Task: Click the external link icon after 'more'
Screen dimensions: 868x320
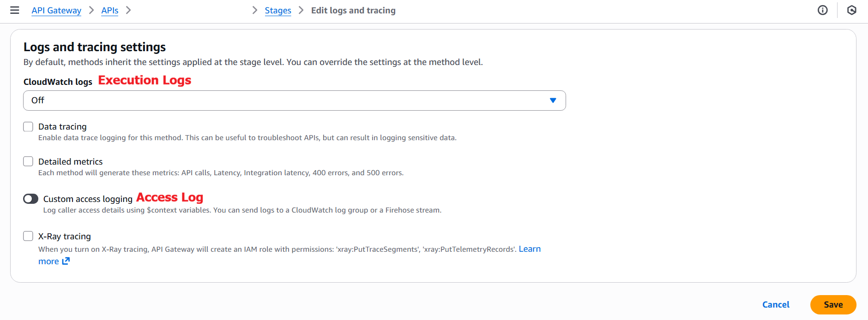Action: coord(66,261)
